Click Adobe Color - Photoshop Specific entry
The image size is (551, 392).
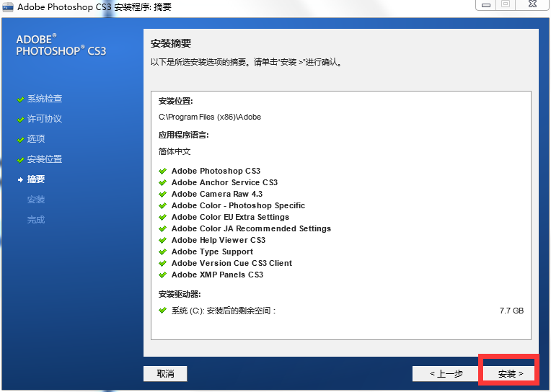coord(238,206)
